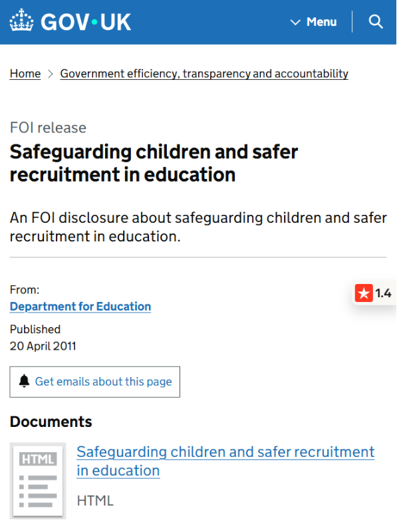Click the red star rating badge icon
The image size is (399, 532).
(364, 293)
